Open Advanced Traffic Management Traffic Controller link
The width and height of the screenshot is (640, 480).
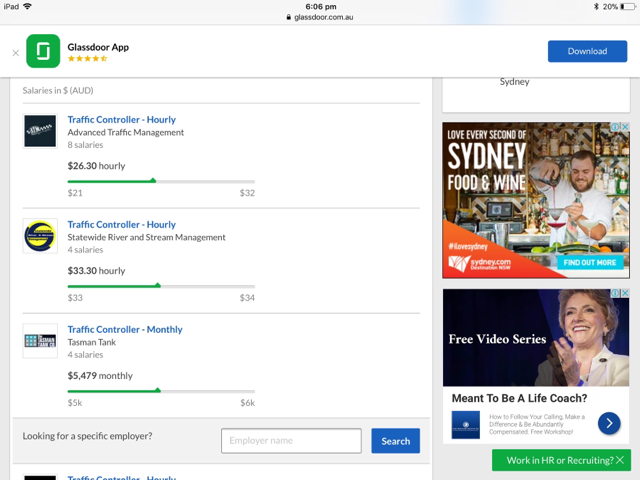tap(121, 119)
